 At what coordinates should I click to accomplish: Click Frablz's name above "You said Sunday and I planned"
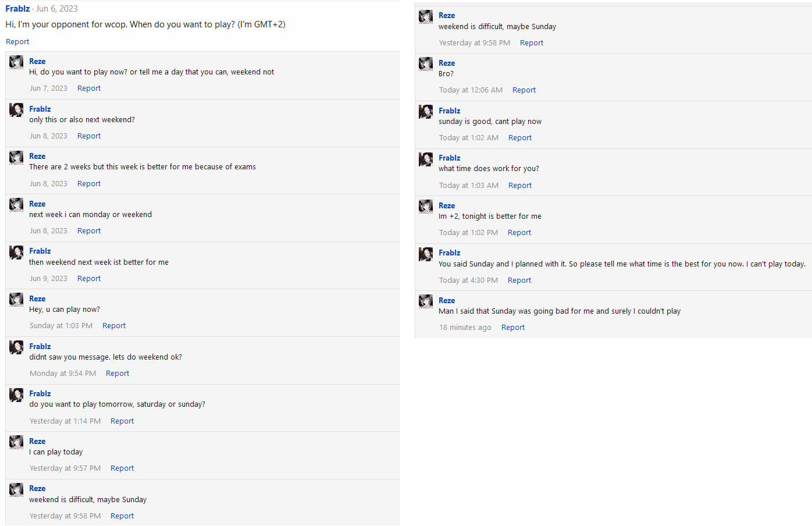tap(450, 253)
